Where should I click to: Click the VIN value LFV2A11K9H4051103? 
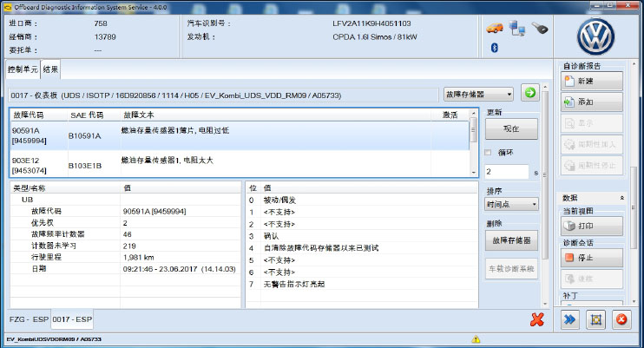(x=371, y=23)
